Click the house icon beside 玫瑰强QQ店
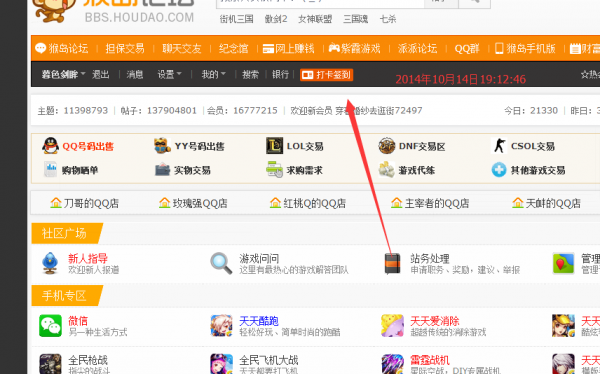 (165, 203)
